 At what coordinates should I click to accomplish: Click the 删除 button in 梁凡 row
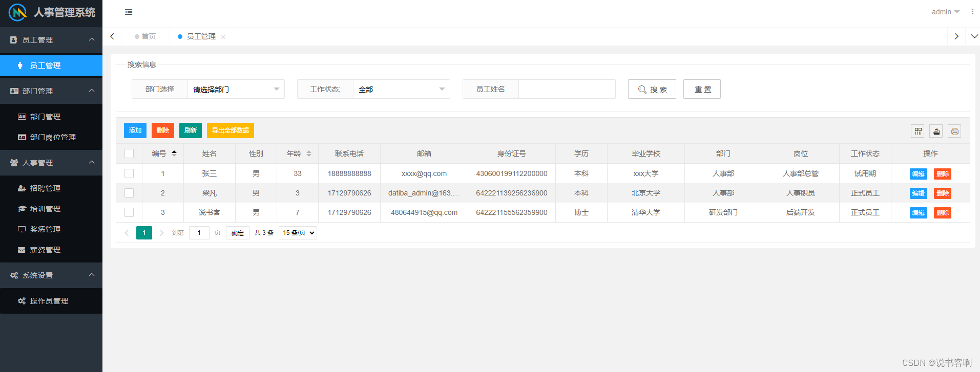tap(943, 193)
